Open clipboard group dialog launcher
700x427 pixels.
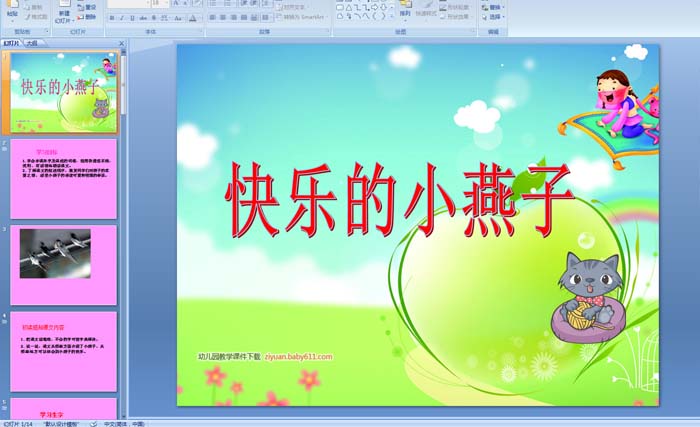[47, 31]
